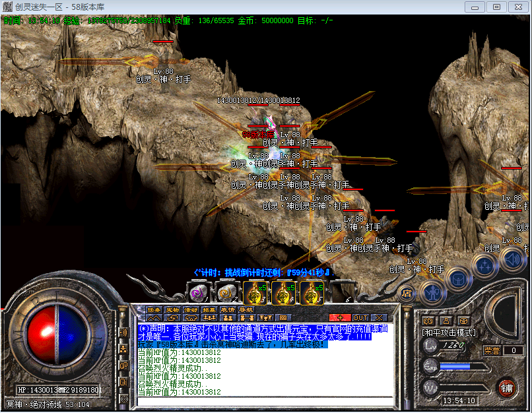Image resolution: width=532 pixels, height=413 pixels.
Task: Click the camera-shaped chat channel icon
Action: click(123, 382)
